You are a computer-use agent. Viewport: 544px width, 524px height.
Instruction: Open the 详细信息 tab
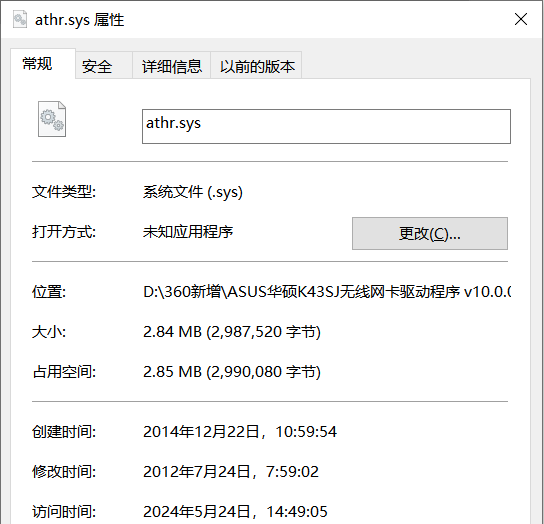[x=171, y=65]
